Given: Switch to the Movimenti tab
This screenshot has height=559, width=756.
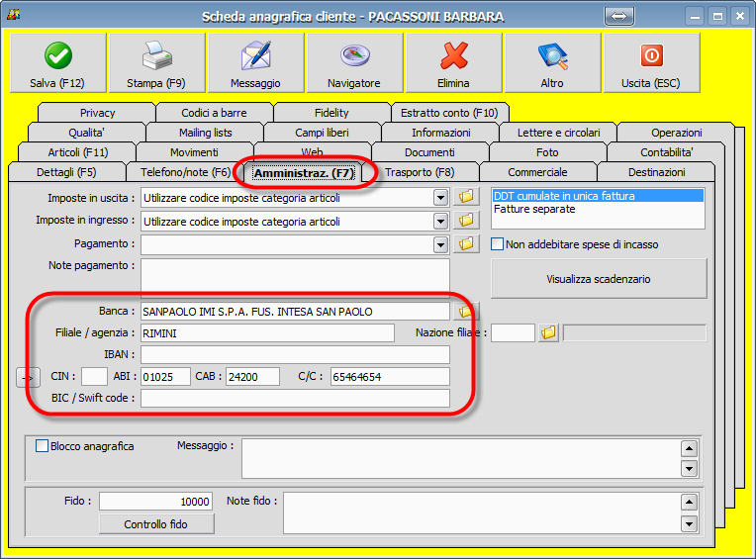Looking at the screenshot, I should [x=194, y=152].
